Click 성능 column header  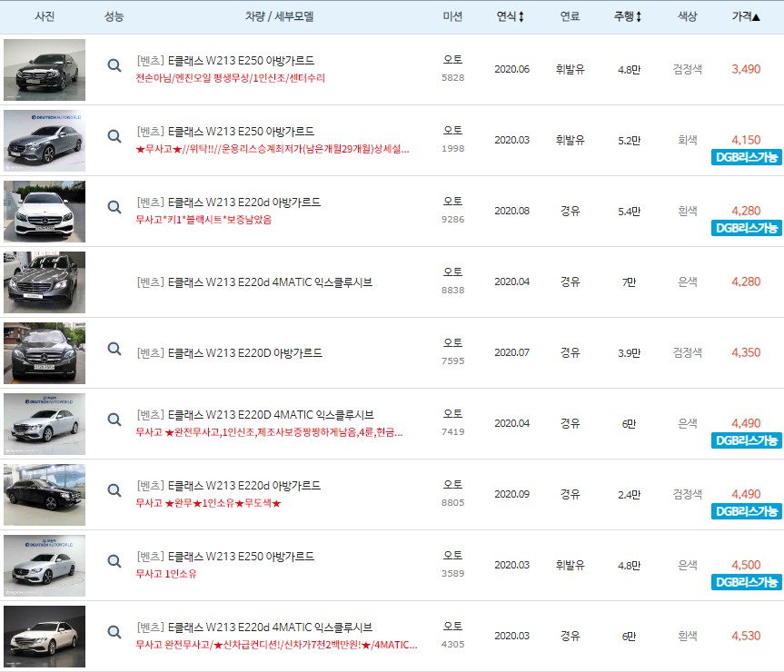pos(114,16)
